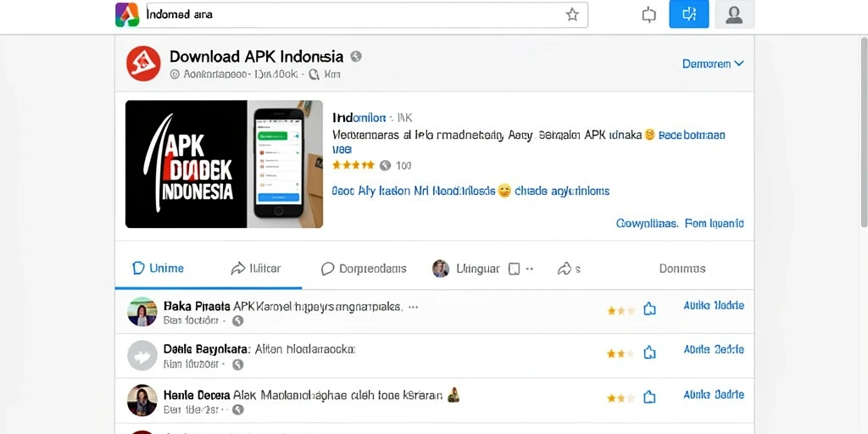The width and height of the screenshot is (868, 434).
Task: Open the APK Indonesia black logo thumbnail
Action: click(x=186, y=164)
